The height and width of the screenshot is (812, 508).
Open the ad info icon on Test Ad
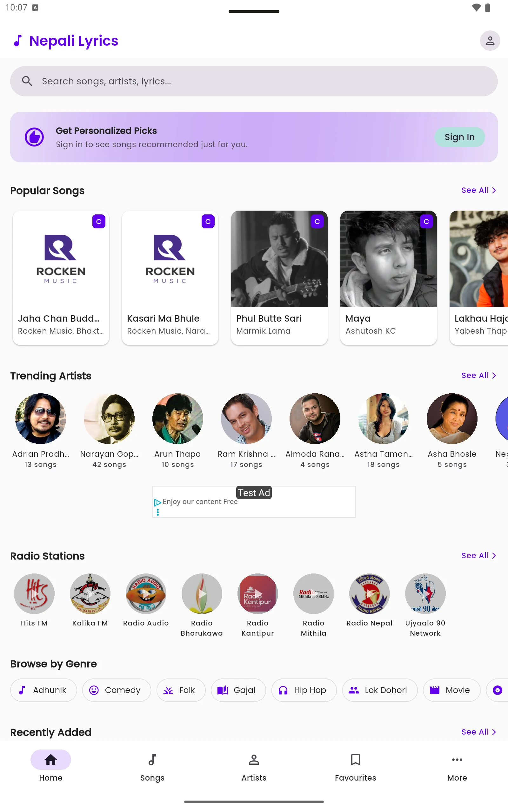pyautogui.click(x=157, y=502)
